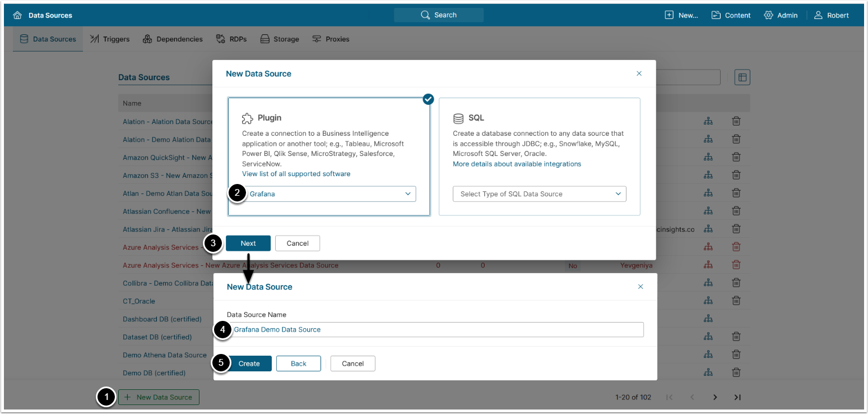
Task: Click the Data Source Name input field
Action: point(437,329)
